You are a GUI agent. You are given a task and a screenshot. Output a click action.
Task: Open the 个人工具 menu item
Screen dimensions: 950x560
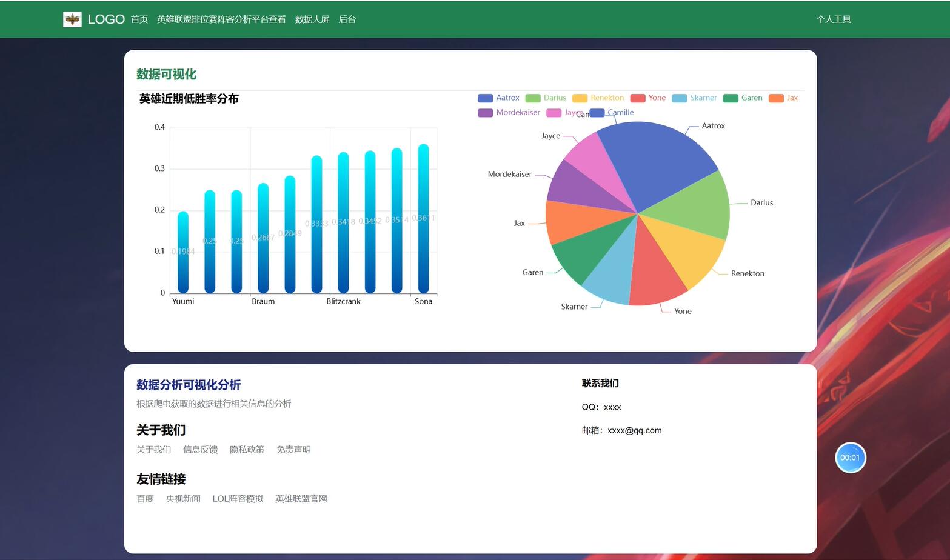(834, 19)
